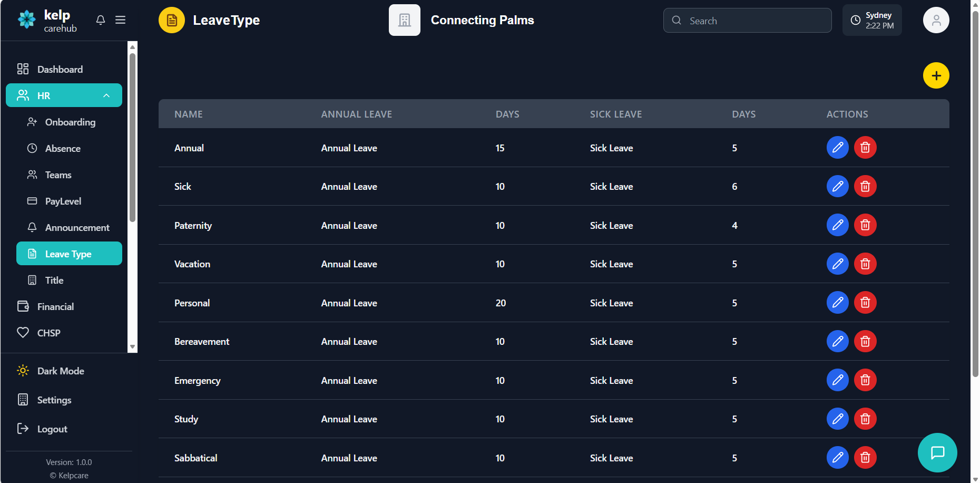Edit the Vacation leave entry

click(837, 264)
